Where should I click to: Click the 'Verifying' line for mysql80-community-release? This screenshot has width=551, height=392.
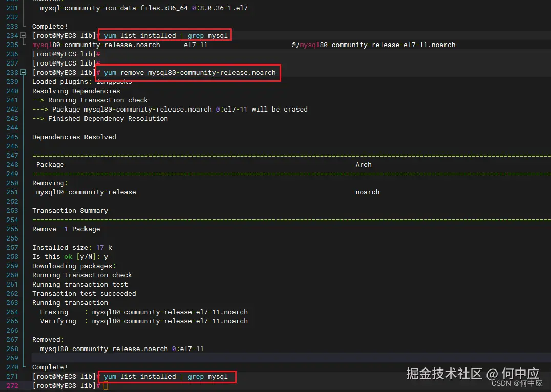tap(144, 321)
